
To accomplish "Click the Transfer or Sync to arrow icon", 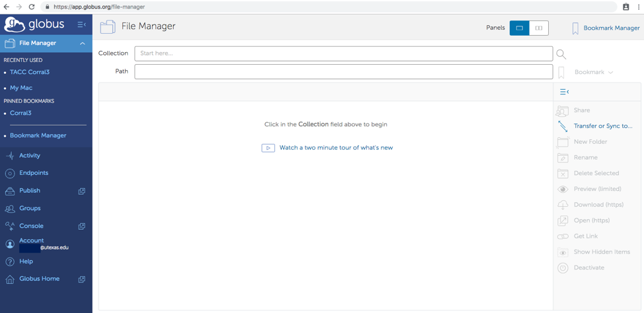I will (563, 126).
